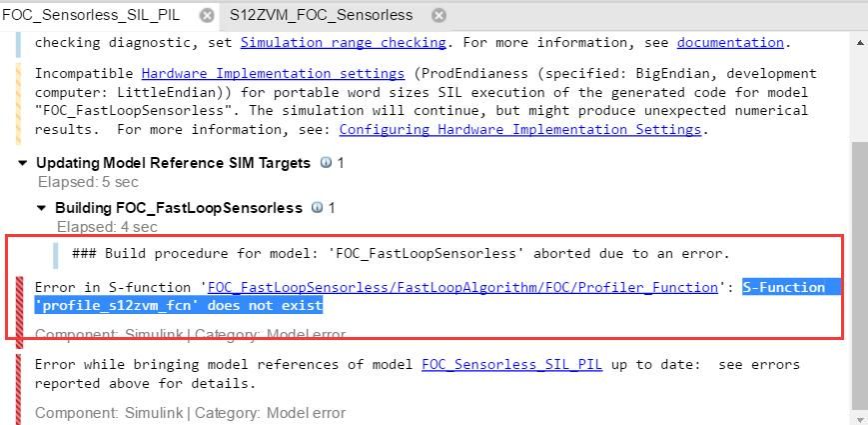Click orange warning marker beside Incompatible Hardware message
Viewport: 868px width, 425px height.
18,101
